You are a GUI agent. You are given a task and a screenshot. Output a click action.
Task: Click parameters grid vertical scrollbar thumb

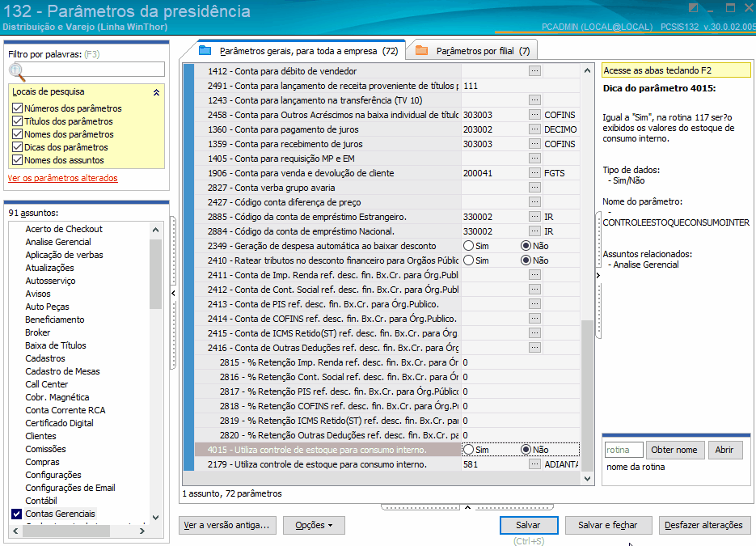(x=587, y=395)
